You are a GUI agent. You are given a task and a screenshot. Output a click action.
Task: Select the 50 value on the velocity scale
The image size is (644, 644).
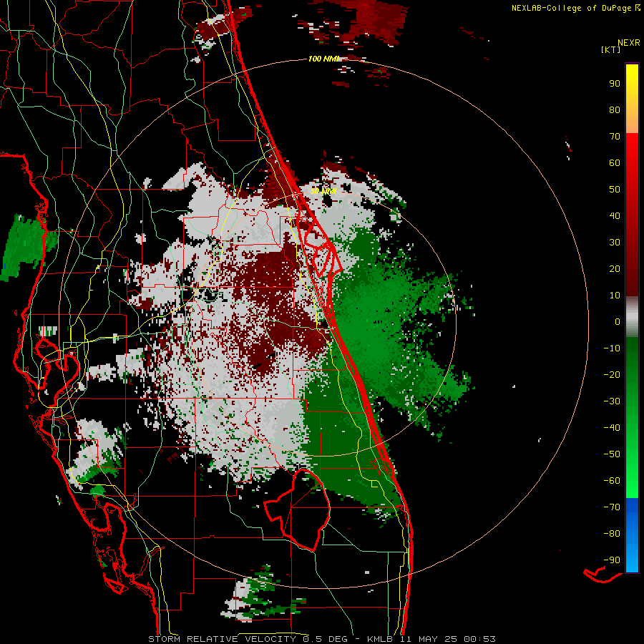tap(615, 190)
